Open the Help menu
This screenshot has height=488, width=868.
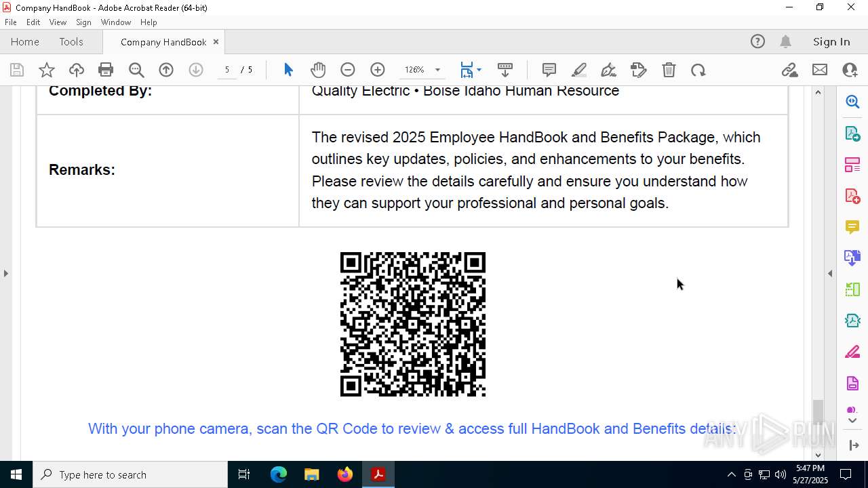tap(149, 22)
